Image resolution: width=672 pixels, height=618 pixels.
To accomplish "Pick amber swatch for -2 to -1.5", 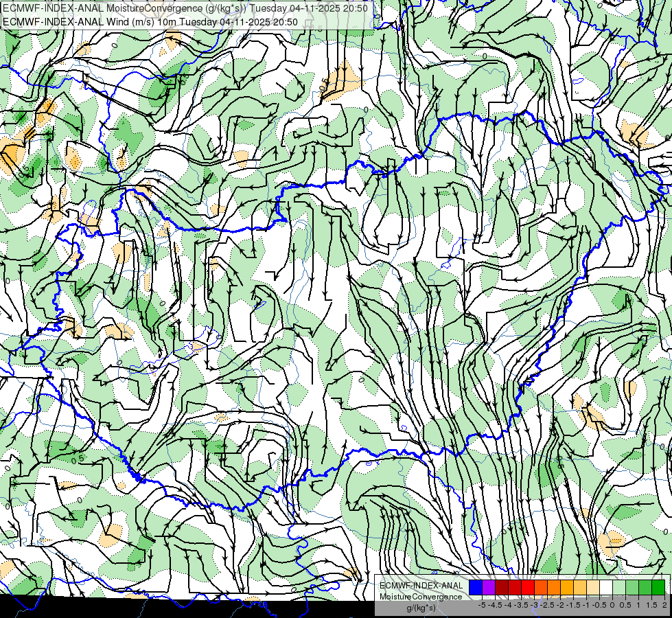I will [567, 588].
